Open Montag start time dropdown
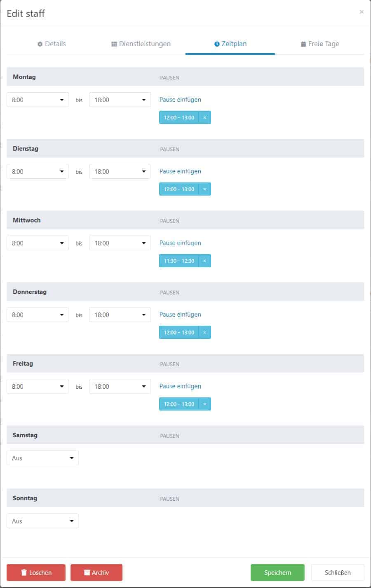 (38, 100)
